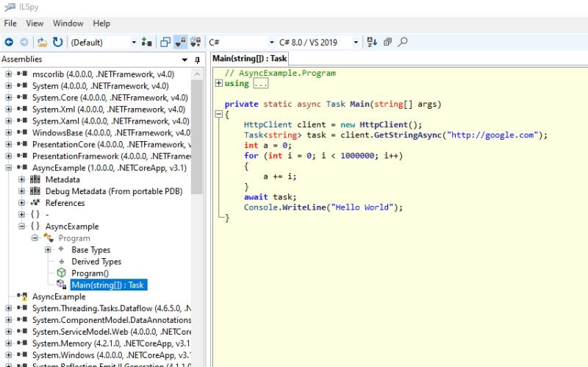Screen dimensions: 588x367
Task: Click the collapsed using ellipsis box
Action: pos(261,83)
